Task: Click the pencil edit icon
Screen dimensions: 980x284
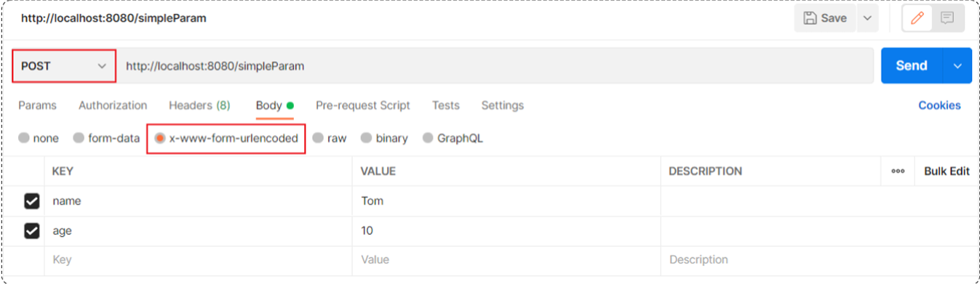Action: pos(917,18)
